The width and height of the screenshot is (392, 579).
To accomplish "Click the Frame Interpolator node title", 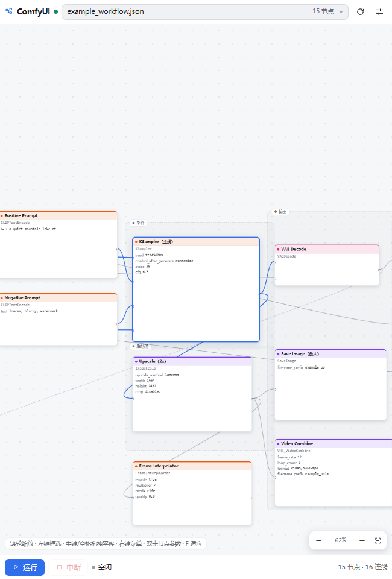I will point(159,466).
